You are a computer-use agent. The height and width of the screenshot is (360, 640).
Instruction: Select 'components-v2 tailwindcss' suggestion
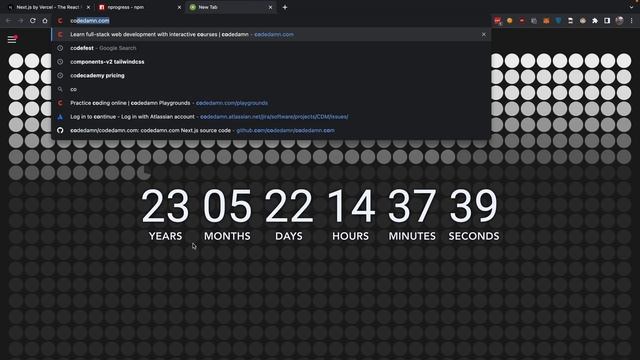pos(271,62)
